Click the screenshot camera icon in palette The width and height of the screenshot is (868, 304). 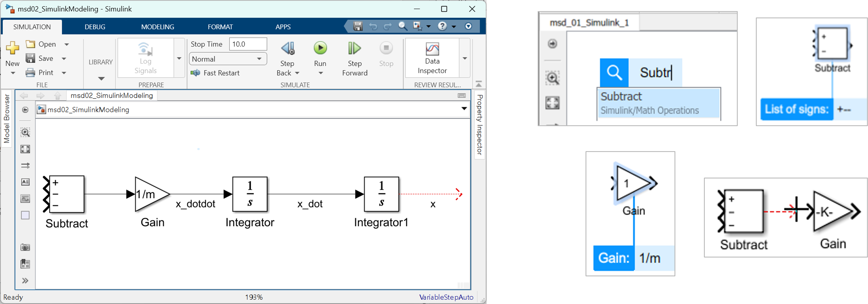click(x=25, y=247)
